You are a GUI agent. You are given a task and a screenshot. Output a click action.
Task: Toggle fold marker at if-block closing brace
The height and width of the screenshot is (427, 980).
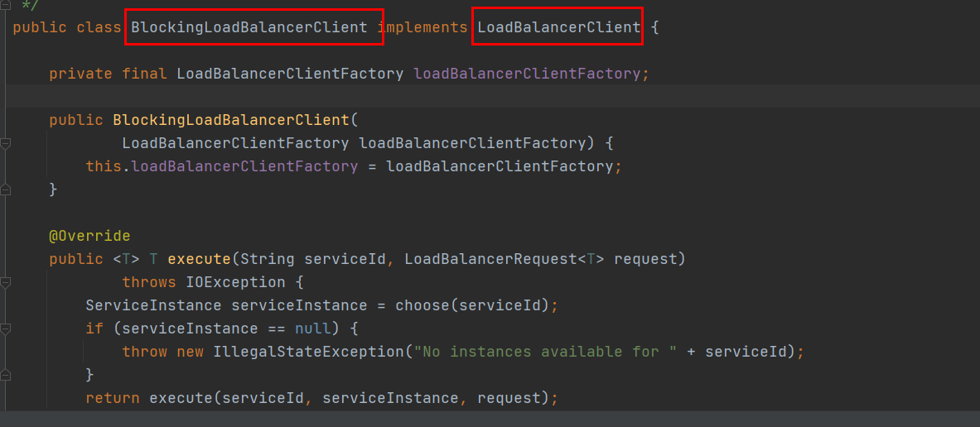coord(5,375)
